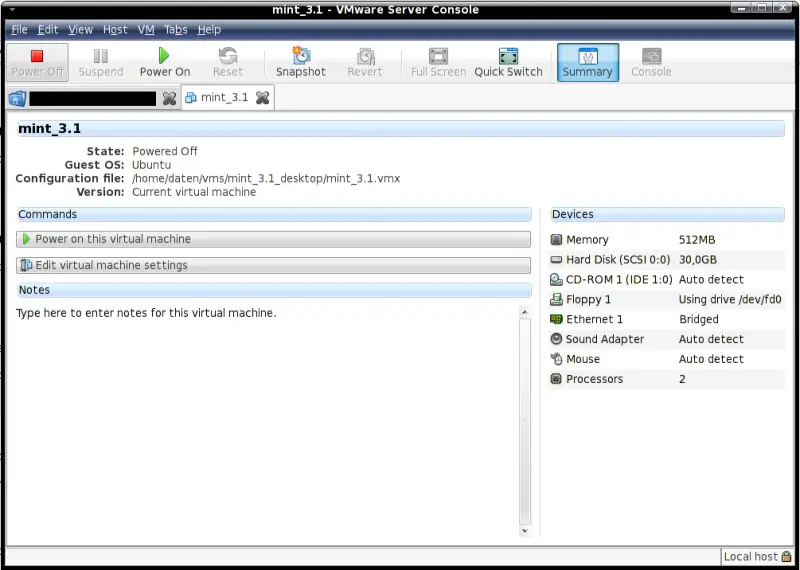Click the Memory value 512MB

click(697, 240)
